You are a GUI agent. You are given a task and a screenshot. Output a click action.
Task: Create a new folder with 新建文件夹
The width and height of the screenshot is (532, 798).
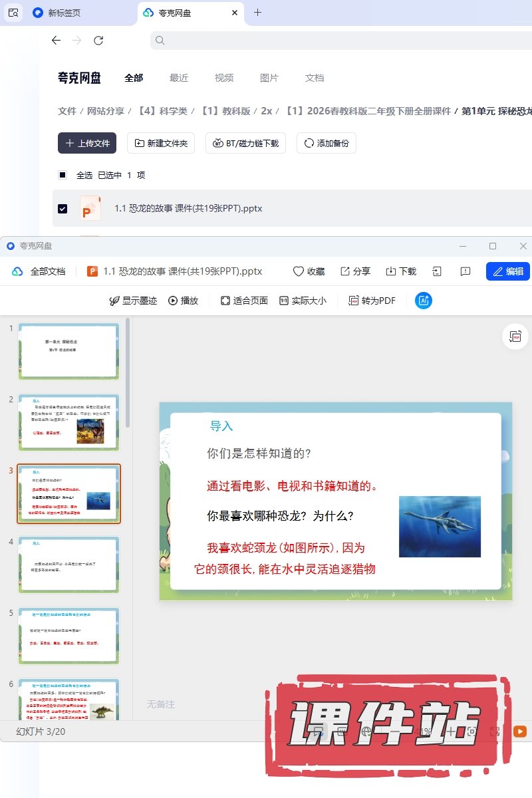tap(161, 143)
